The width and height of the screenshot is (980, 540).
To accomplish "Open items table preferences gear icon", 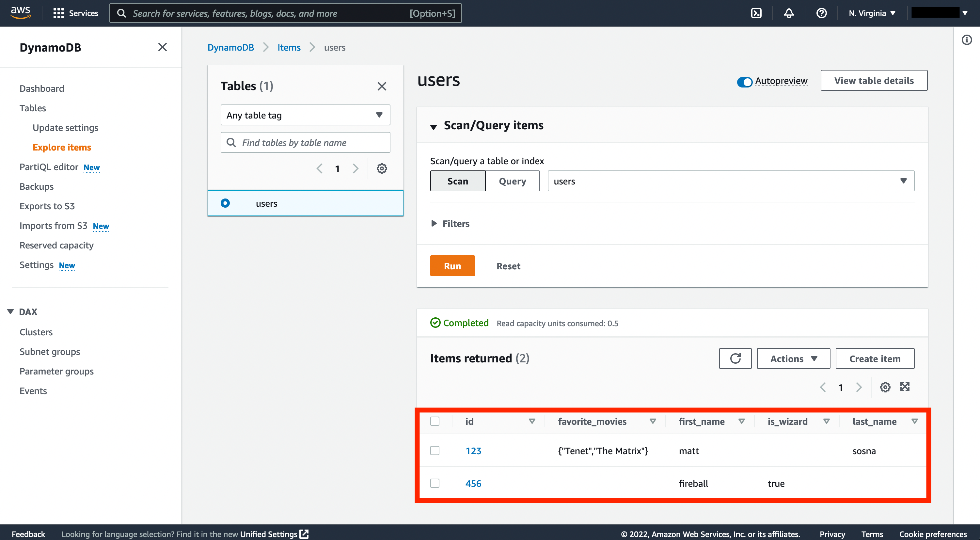I will coord(885,387).
